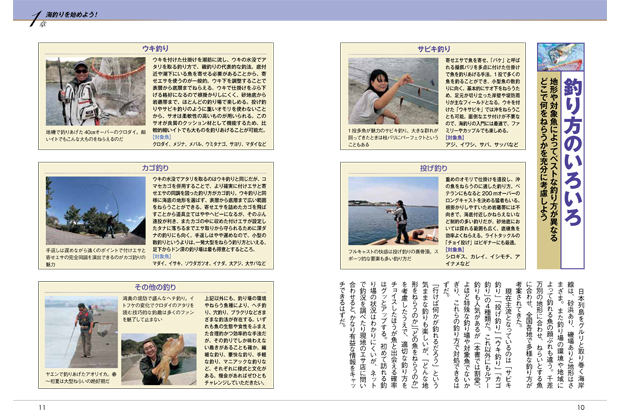Open the photo of angler holding kurodai
Viewport: 620px width, 420px height.
[x=96, y=91]
